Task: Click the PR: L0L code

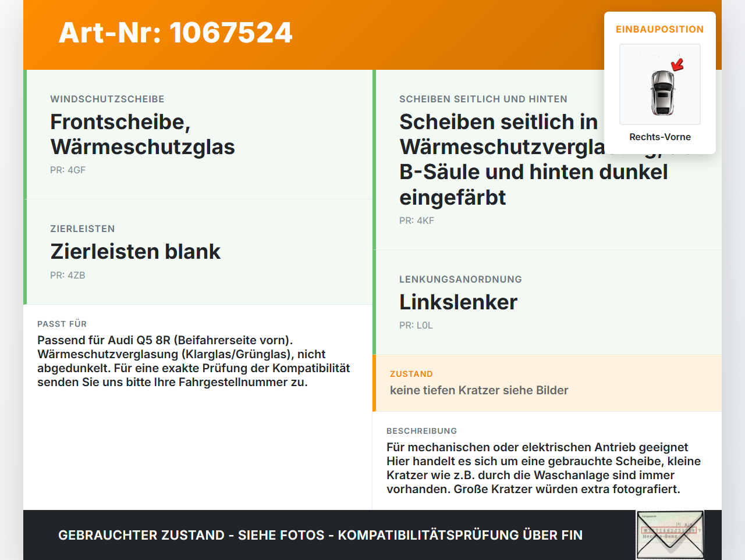Action: click(x=416, y=325)
